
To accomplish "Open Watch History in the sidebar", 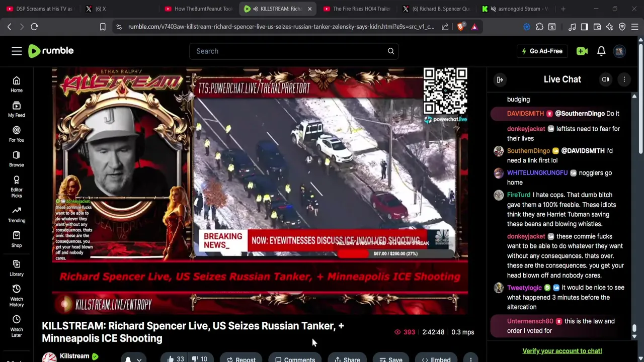I will pyautogui.click(x=17, y=296).
